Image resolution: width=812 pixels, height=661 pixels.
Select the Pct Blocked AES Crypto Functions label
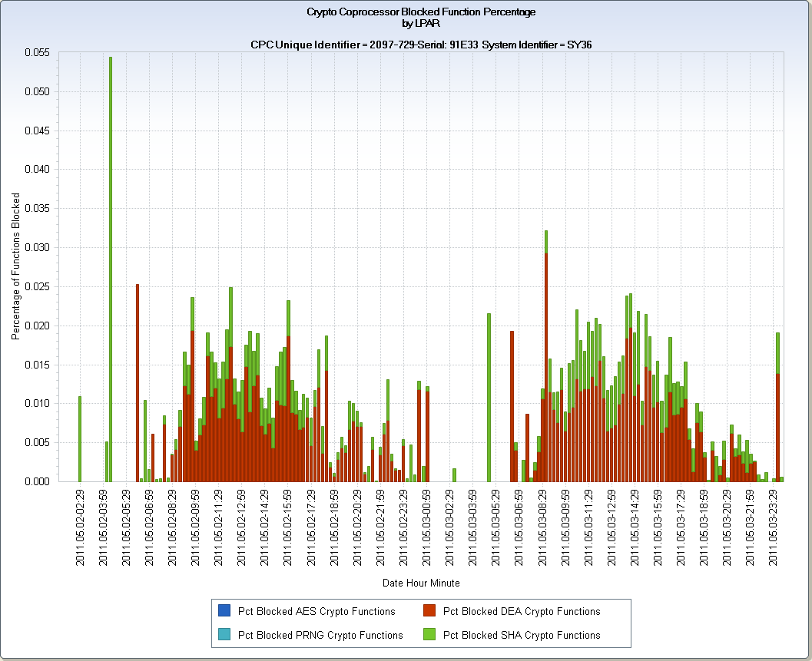[x=317, y=611]
